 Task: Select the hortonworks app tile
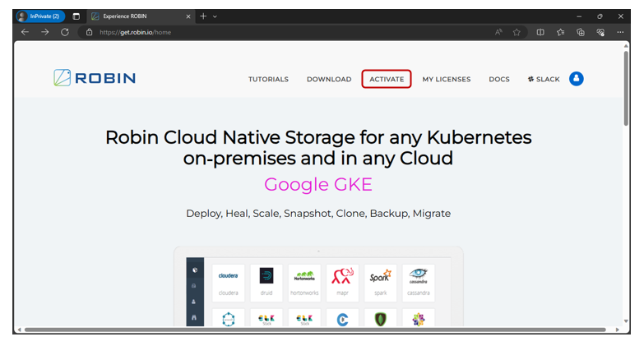tap(304, 283)
